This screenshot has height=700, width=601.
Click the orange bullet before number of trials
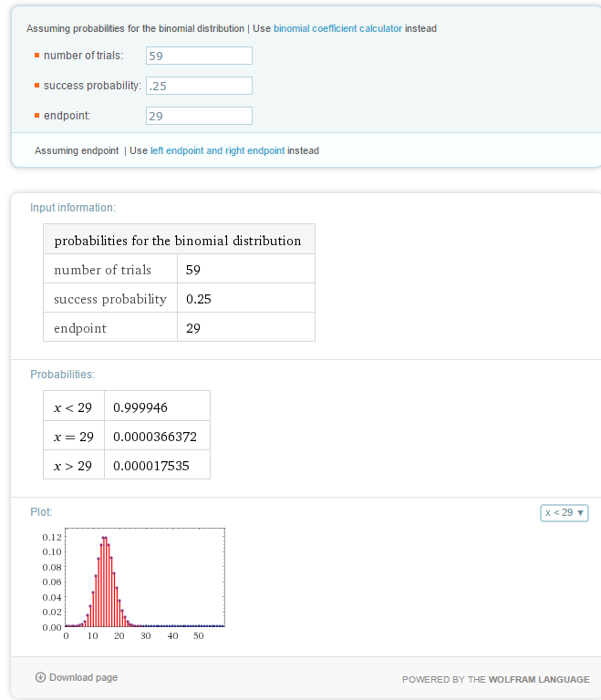tap(36, 57)
